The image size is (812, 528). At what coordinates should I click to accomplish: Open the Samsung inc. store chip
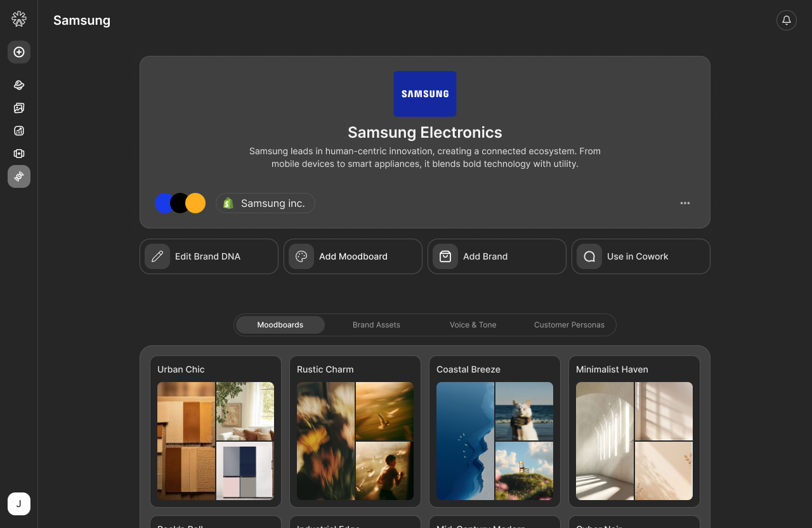[265, 203]
